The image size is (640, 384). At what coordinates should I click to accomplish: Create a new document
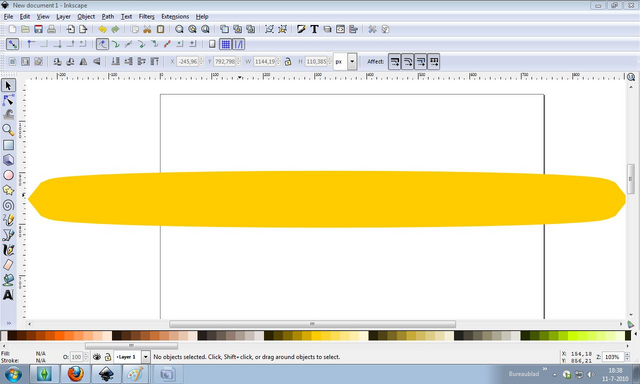point(12,29)
